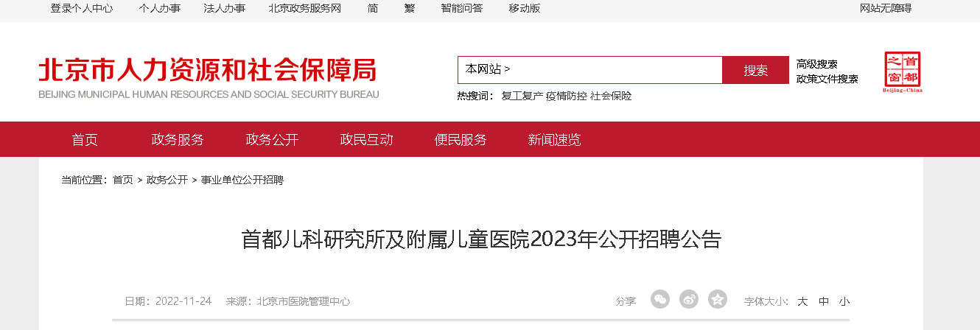
Task: Go to 便民服务 in the nav bar
Action: [x=461, y=139]
